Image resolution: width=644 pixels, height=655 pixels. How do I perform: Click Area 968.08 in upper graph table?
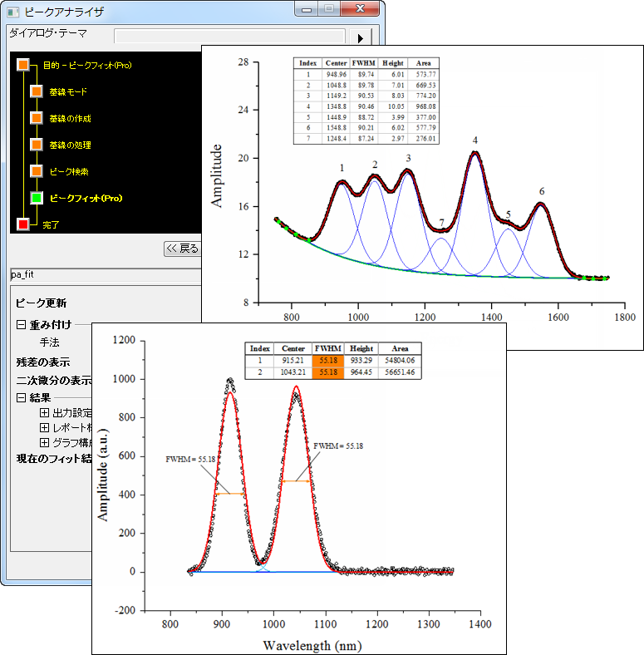click(425, 106)
